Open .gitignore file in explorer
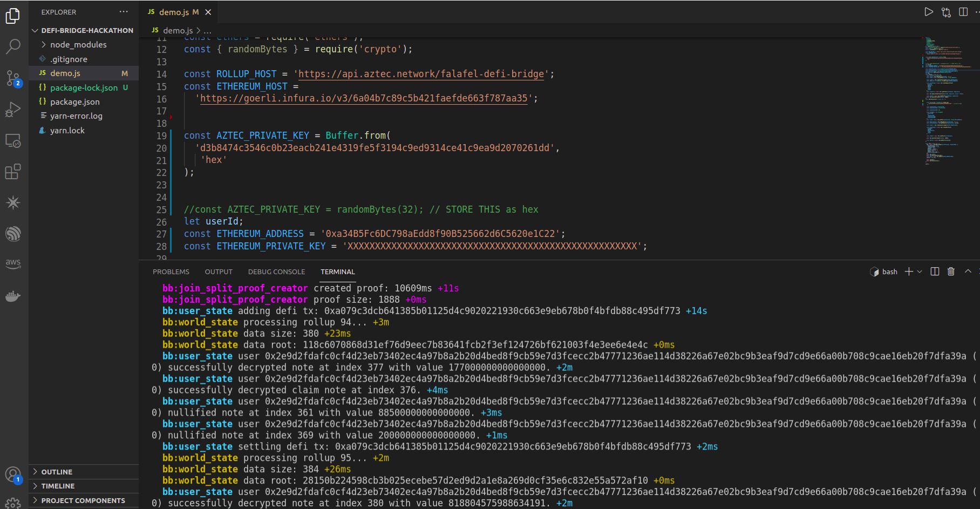The width and height of the screenshot is (980, 509). (84, 59)
